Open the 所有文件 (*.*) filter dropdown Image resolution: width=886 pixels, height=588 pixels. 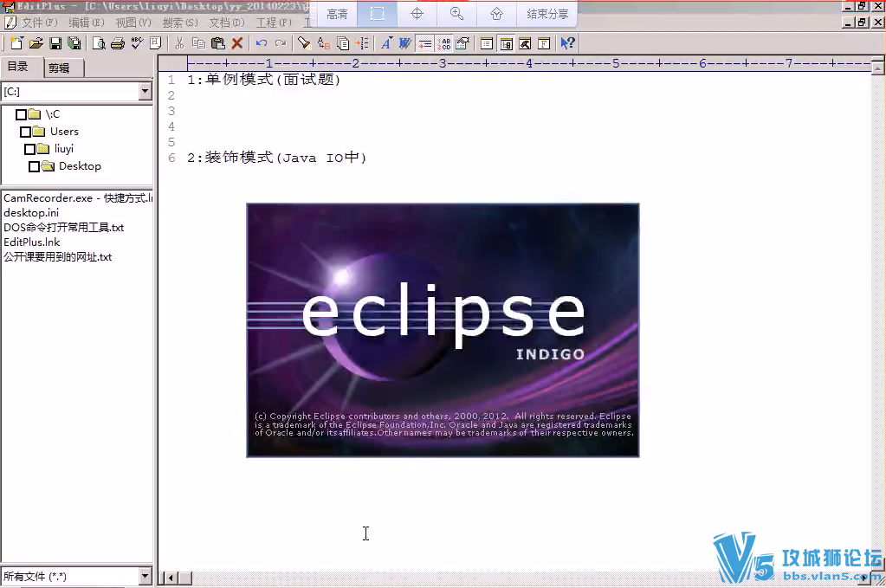point(146,576)
